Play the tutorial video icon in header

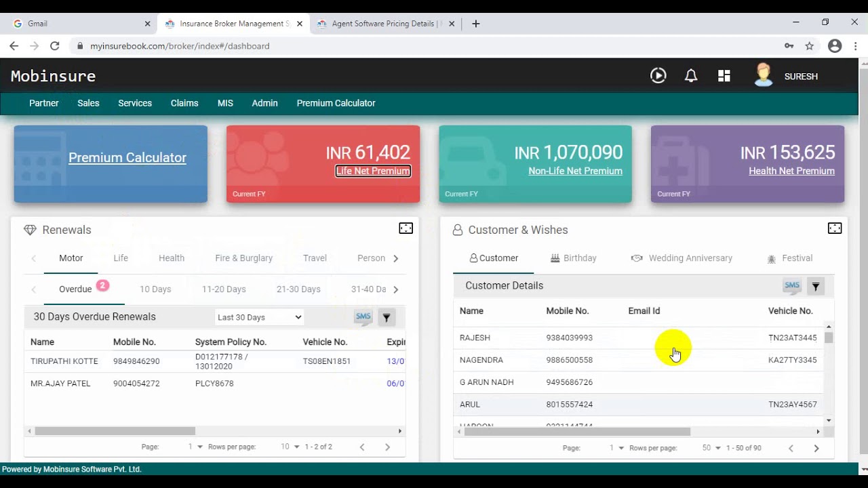click(658, 76)
